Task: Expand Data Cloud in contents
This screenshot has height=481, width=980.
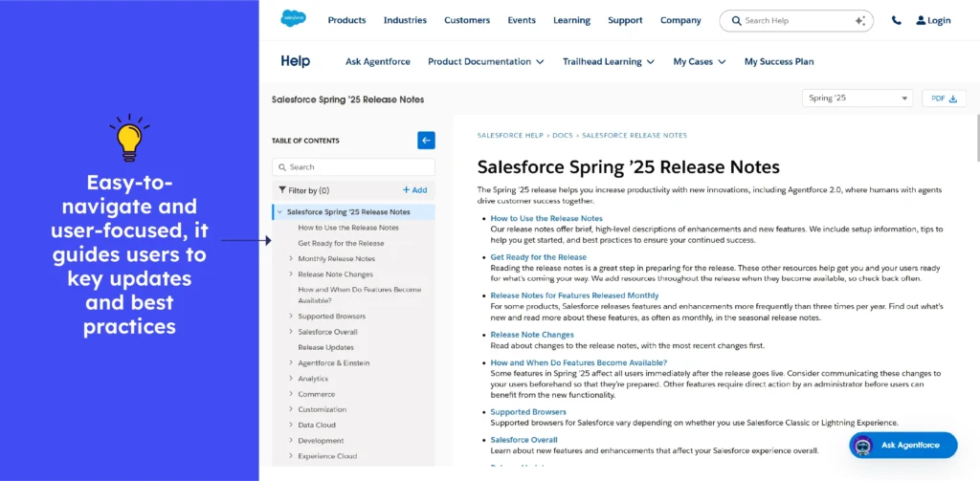Action: (x=291, y=425)
